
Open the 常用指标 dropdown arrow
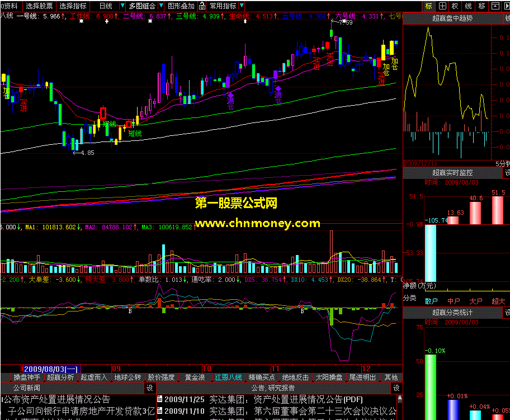242,6
